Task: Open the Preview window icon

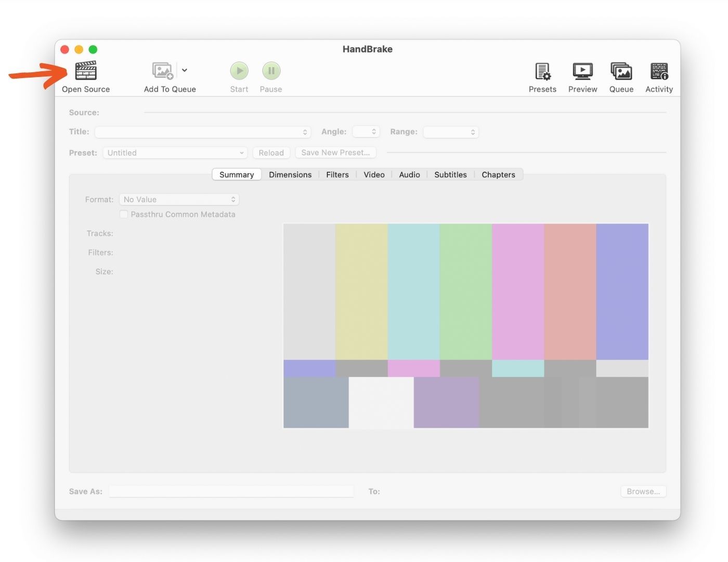Action: click(582, 71)
